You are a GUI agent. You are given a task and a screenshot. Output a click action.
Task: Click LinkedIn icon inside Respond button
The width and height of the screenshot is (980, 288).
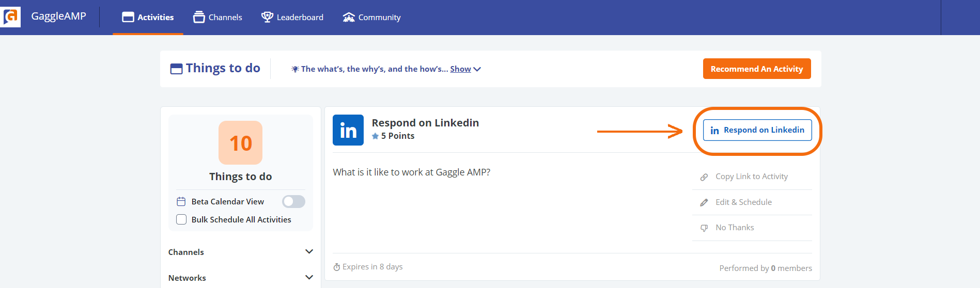(714, 131)
